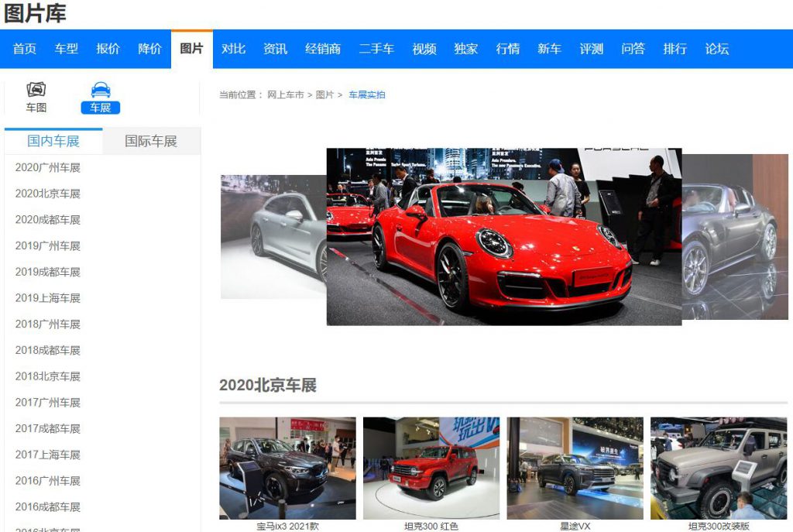Open the 二手车 used cars section
Viewport: 793px width, 532px height.
(x=377, y=48)
